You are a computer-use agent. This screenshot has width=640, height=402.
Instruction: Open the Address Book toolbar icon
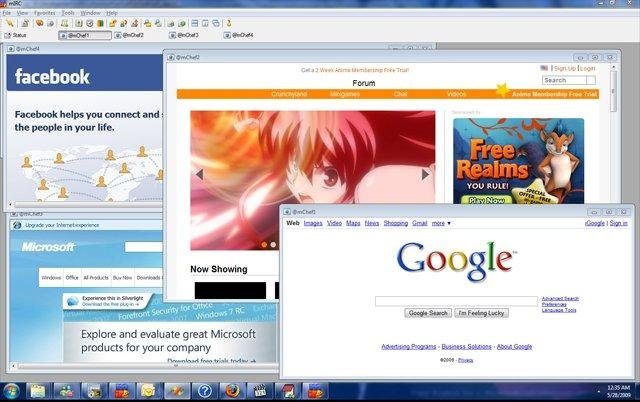[x=79, y=23]
